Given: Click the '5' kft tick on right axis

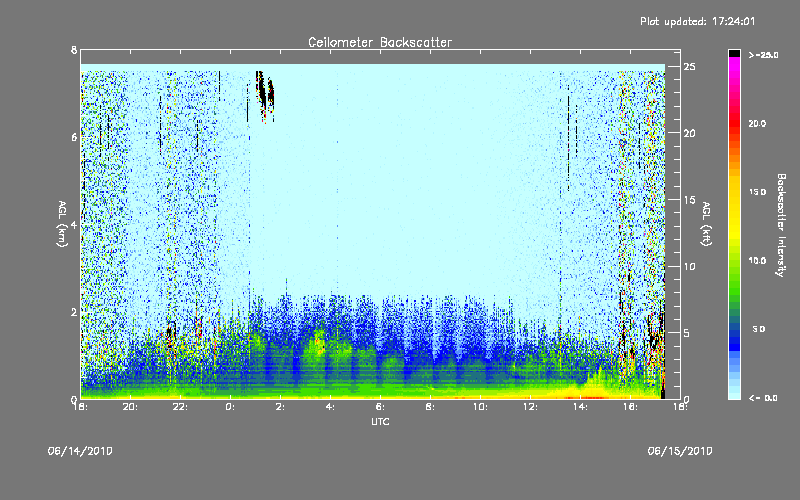Looking at the screenshot, I should click(687, 333).
